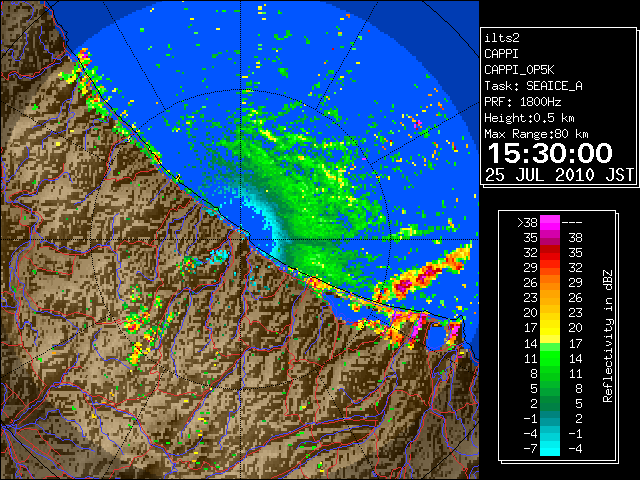Screen dimensions: 640x480
Task: Pick the cyan -7 to -4 dBZ swatch
Action: [550, 448]
